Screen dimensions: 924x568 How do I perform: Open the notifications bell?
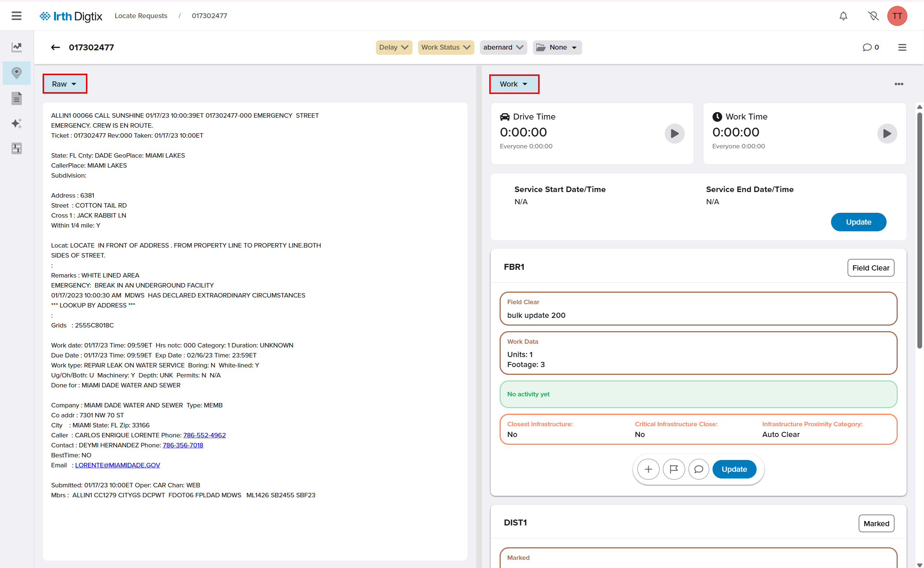pyautogui.click(x=843, y=16)
